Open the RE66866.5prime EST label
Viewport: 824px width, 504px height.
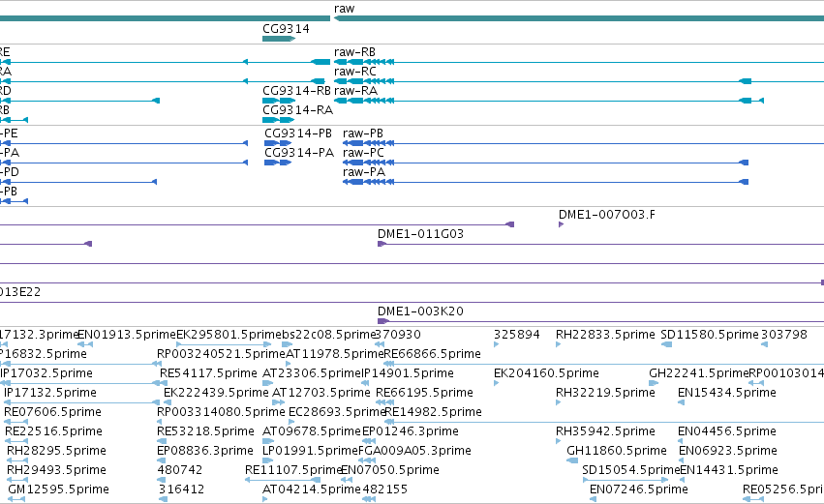coord(432,354)
